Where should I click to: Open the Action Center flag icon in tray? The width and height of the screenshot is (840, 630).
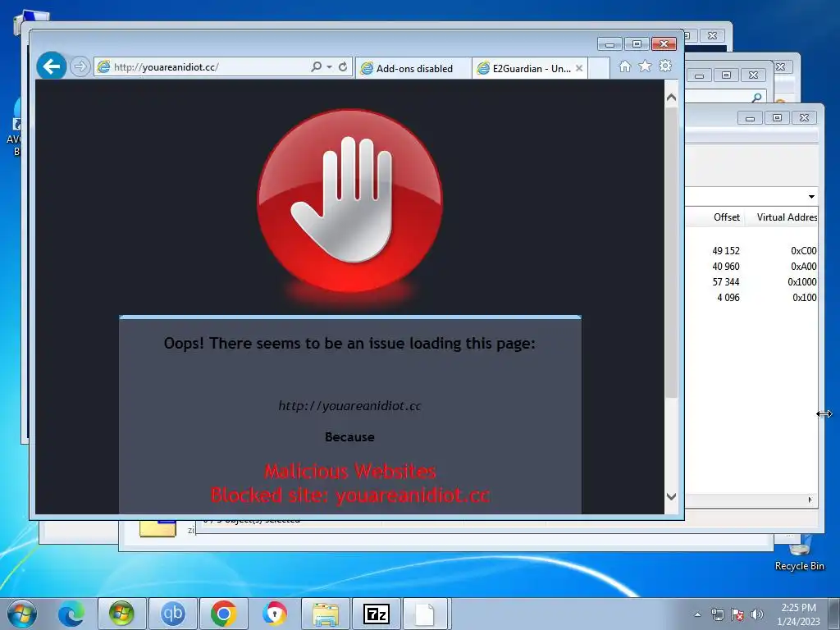(x=737, y=614)
